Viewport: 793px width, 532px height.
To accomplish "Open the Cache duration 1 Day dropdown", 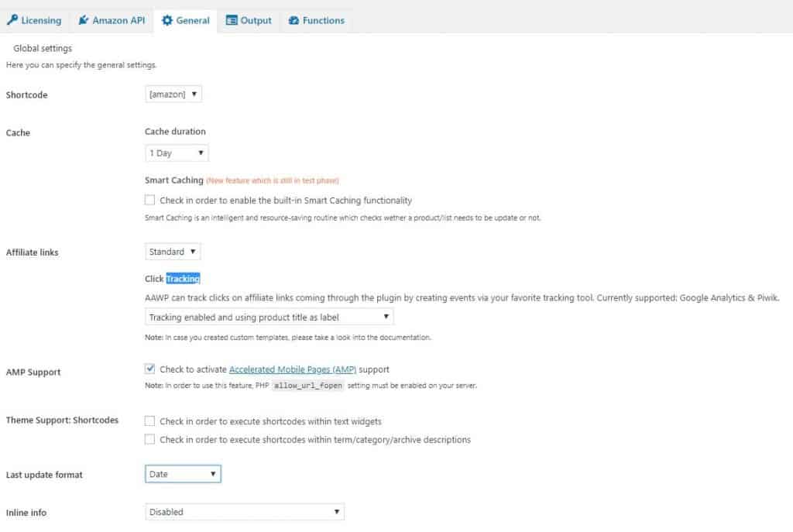I will point(177,153).
